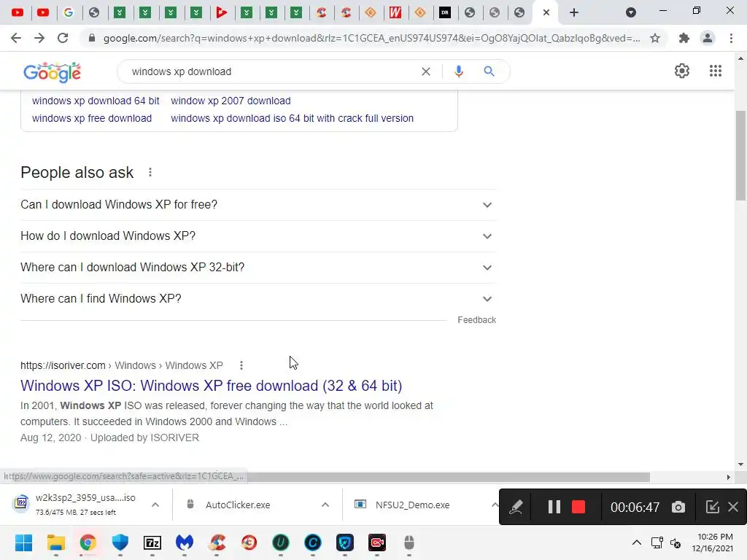Open the annotation pen in recorder toolbar
This screenshot has width=747, height=560.
point(516,507)
